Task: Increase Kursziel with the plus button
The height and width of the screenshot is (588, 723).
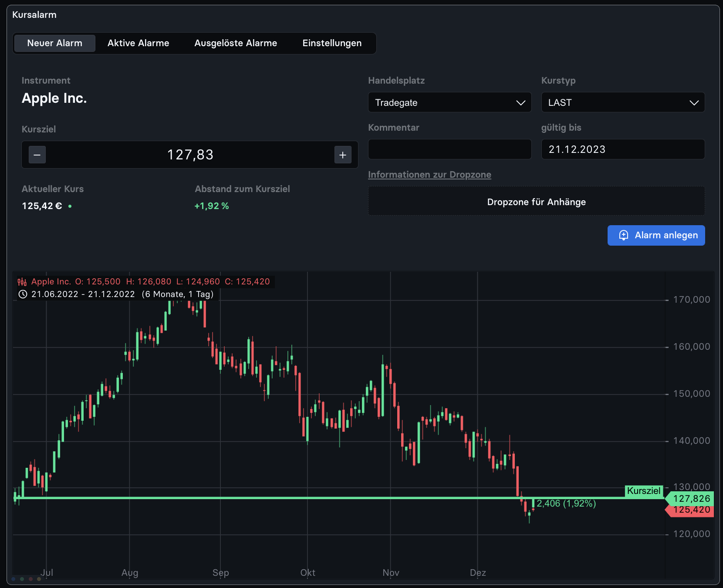Action: (x=343, y=155)
